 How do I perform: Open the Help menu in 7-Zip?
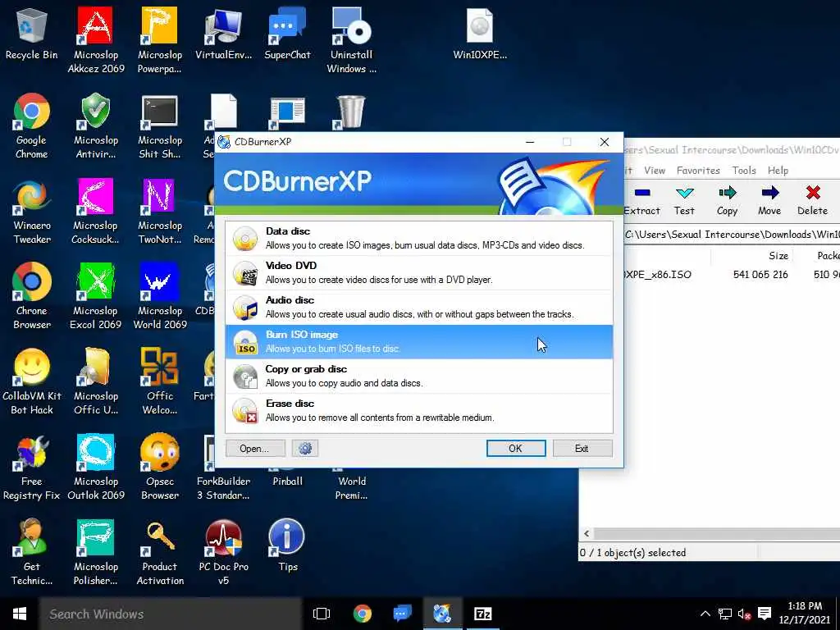[x=778, y=171]
